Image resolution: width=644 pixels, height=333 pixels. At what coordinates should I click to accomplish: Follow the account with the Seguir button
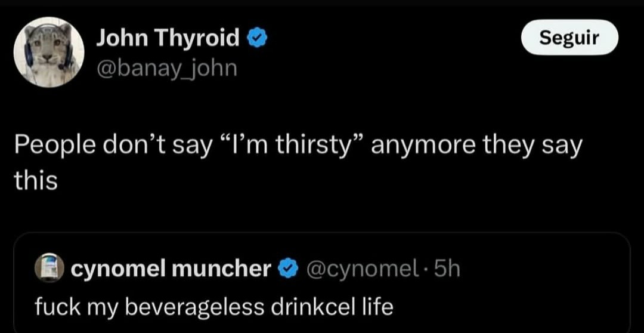(x=569, y=38)
